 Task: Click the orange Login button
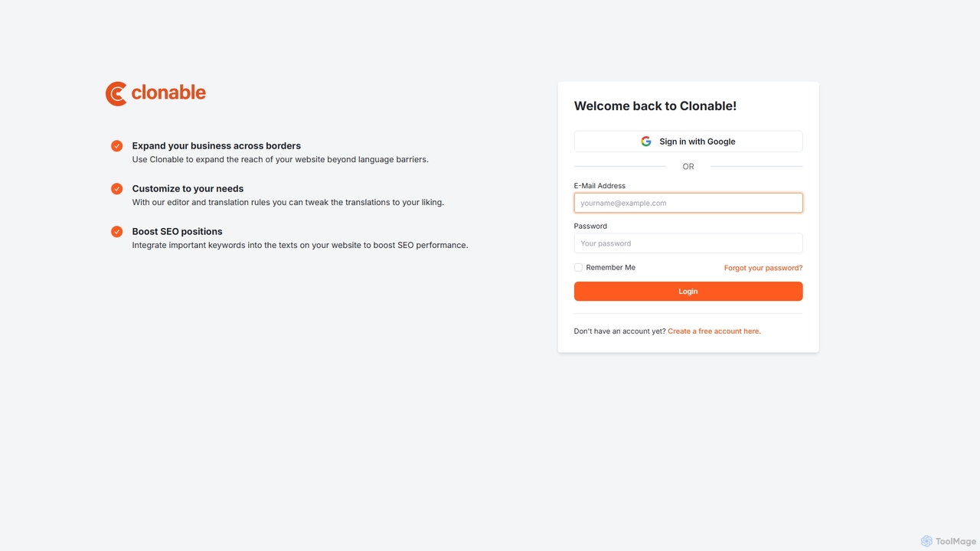688,292
